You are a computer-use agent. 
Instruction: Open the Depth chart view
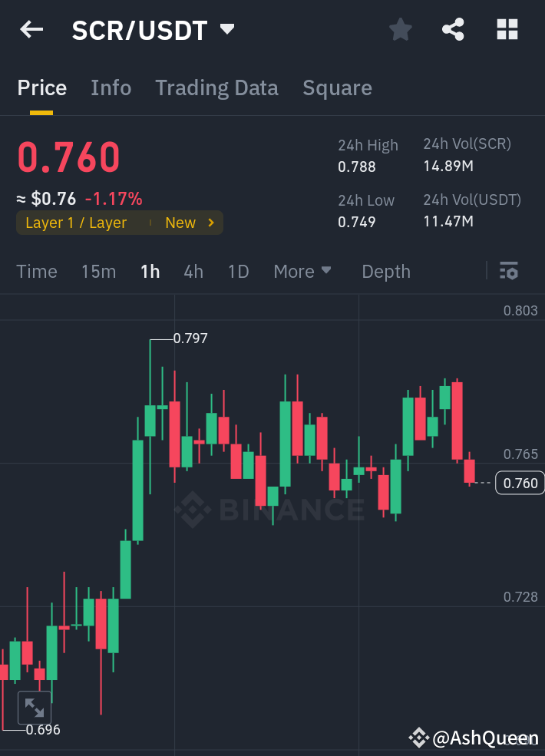coord(385,271)
